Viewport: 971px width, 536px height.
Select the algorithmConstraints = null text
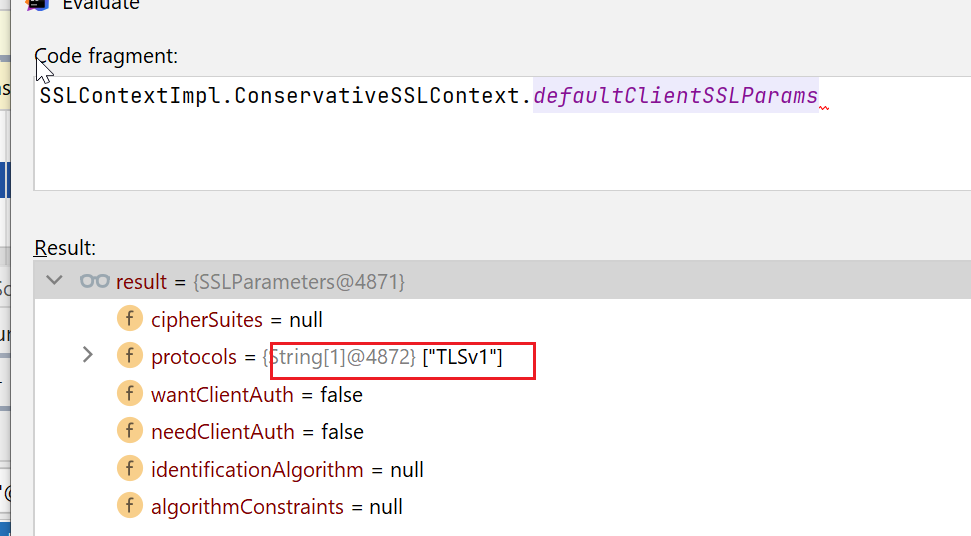point(276,507)
